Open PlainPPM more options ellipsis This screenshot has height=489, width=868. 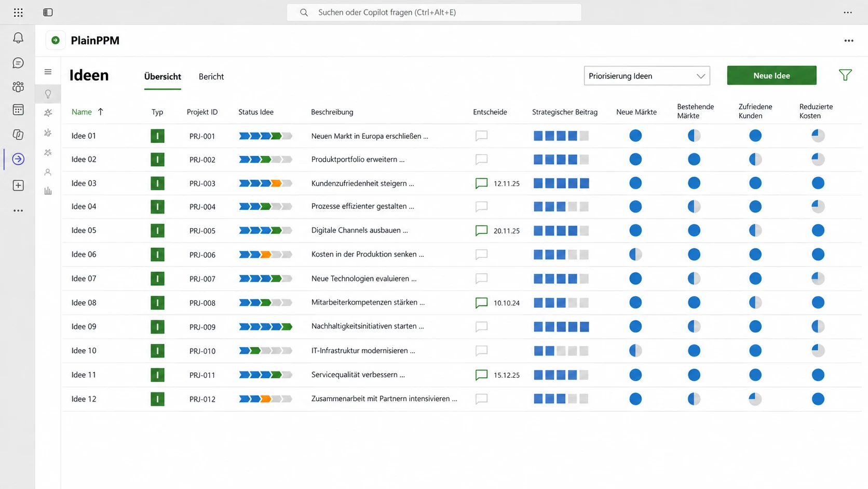click(x=849, y=41)
